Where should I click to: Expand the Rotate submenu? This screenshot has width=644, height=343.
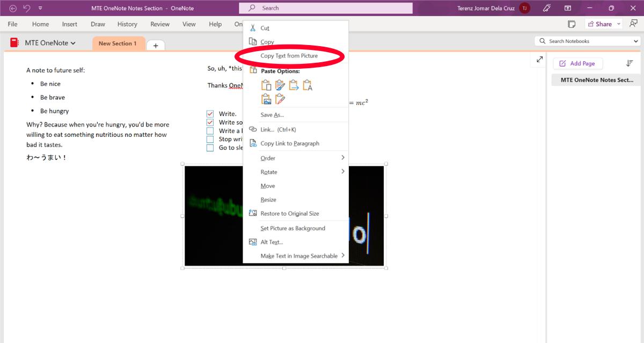pyautogui.click(x=268, y=171)
